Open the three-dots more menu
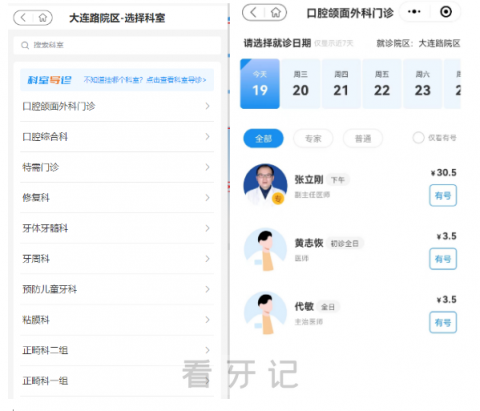Viewport: 480px width, 411px height. click(414, 12)
